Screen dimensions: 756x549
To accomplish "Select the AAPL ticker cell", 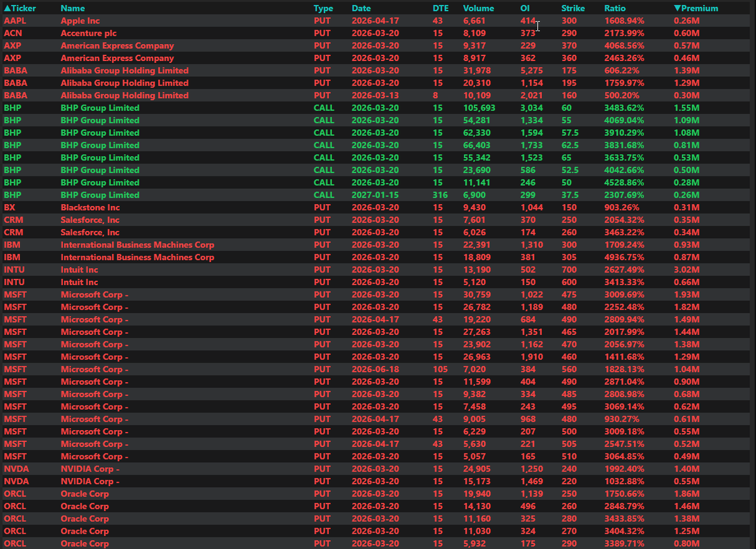I will click(x=15, y=21).
